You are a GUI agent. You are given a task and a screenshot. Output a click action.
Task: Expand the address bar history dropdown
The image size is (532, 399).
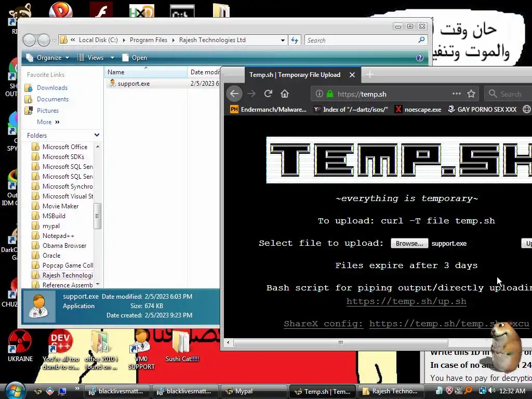(283, 40)
